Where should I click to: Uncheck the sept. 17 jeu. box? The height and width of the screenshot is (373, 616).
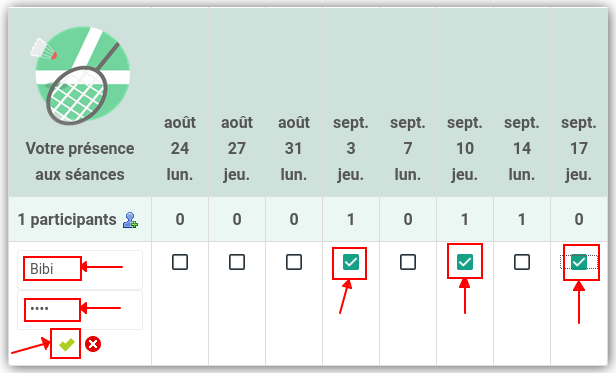tap(579, 262)
